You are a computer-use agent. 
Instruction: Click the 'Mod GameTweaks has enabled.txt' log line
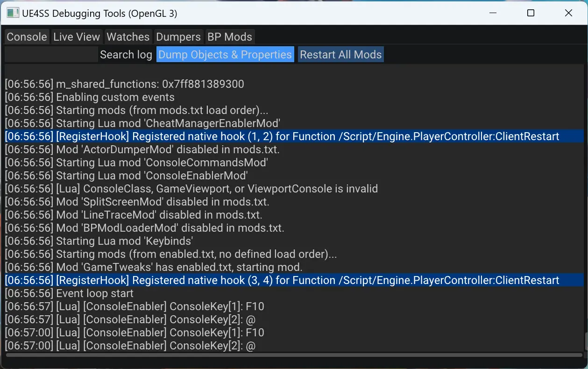(154, 267)
